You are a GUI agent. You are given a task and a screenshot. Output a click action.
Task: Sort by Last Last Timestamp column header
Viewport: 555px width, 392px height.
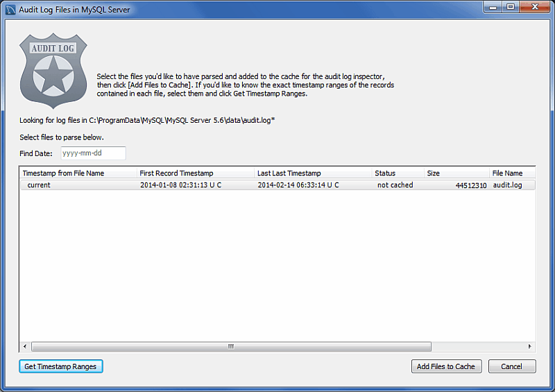coord(313,173)
